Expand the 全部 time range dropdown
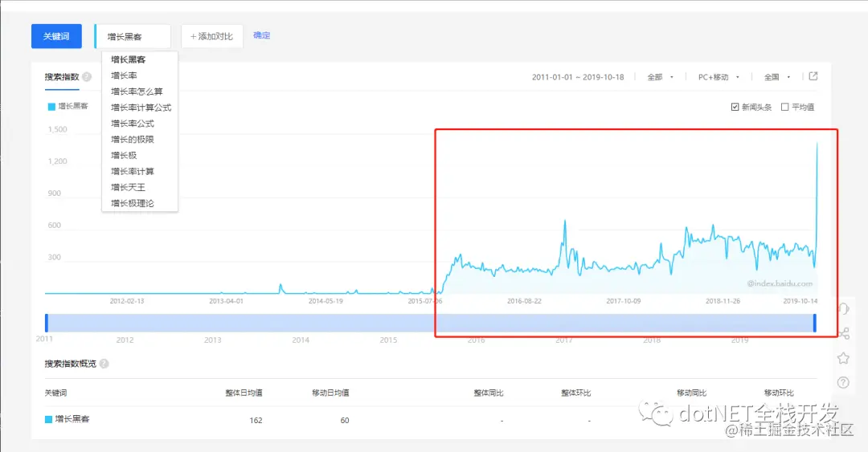The width and height of the screenshot is (868, 452). click(x=661, y=77)
